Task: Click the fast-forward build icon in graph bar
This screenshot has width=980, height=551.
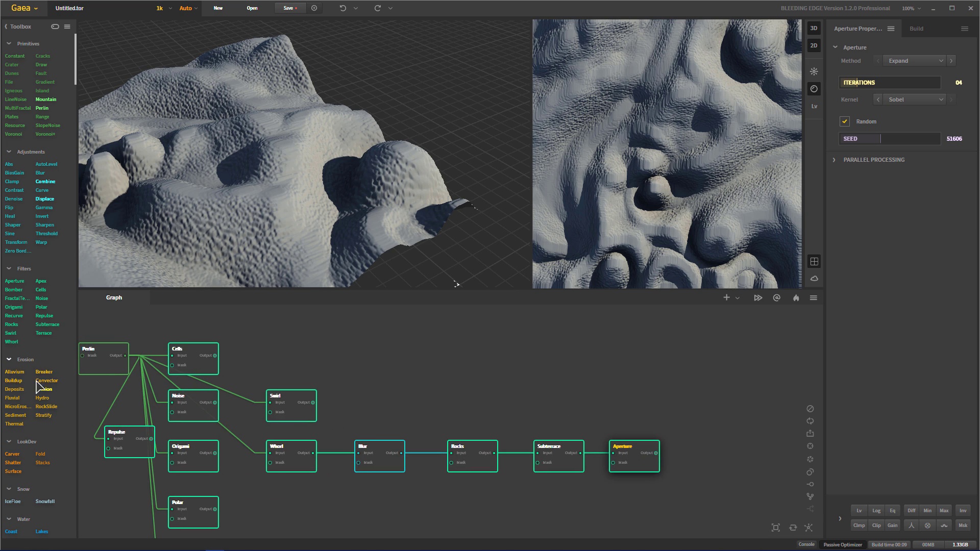Action: [x=758, y=298]
